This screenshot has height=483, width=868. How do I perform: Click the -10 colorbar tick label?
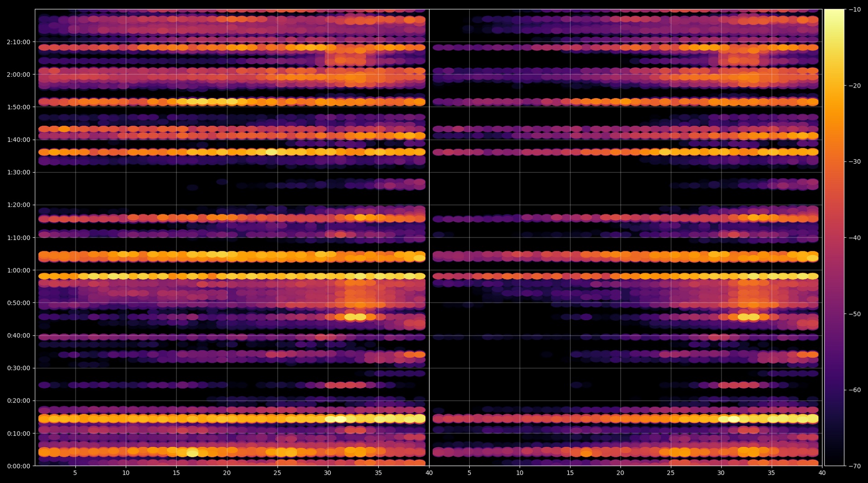pyautogui.click(x=854, y=9)
